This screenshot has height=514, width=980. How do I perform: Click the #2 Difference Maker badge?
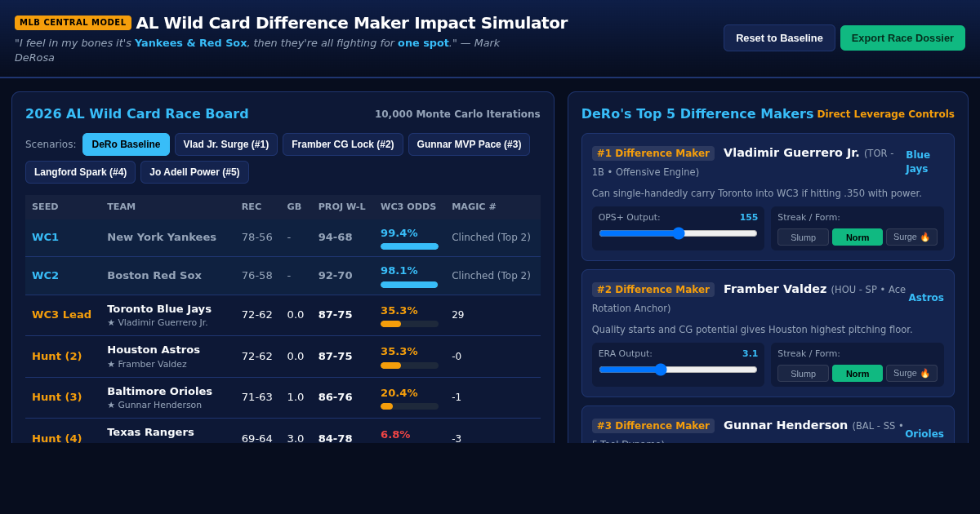(653, 290)
